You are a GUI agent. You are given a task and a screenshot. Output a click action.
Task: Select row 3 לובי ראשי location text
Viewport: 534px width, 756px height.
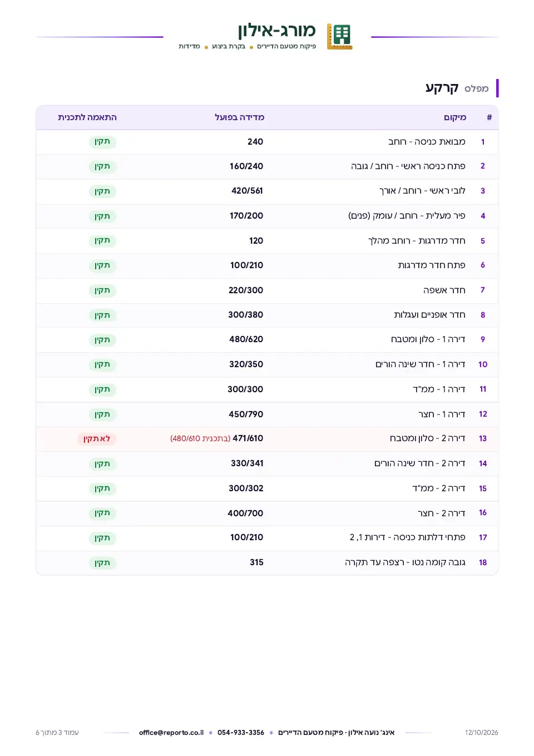point(422,191)
